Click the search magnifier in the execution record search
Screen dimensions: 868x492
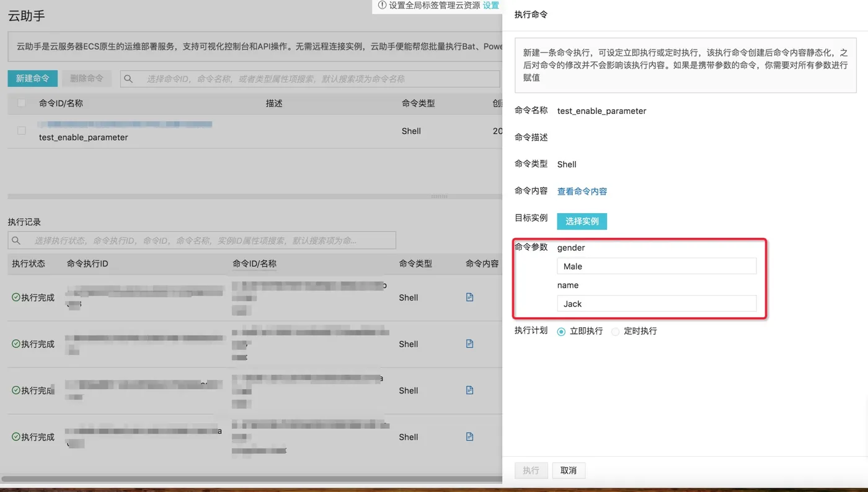coord(16,240)
